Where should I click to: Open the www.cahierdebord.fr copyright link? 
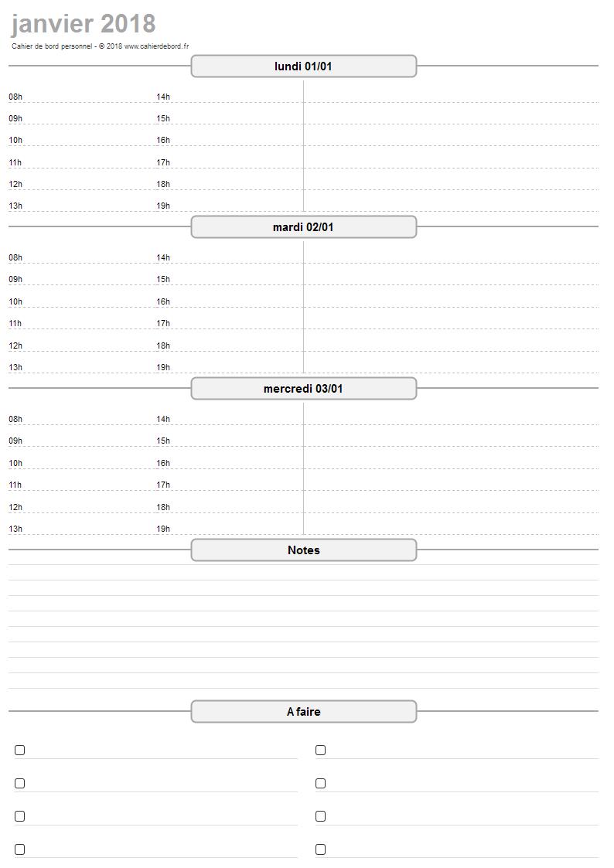coord(157,46)
